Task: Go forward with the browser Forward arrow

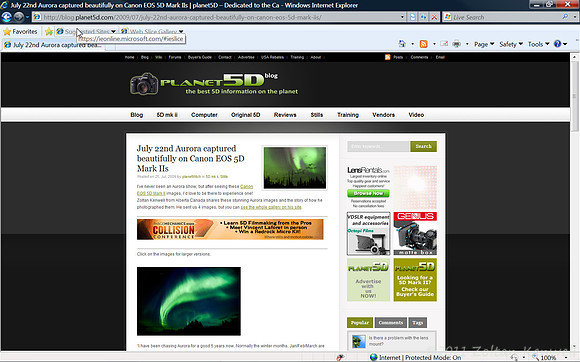Action: 18,17
